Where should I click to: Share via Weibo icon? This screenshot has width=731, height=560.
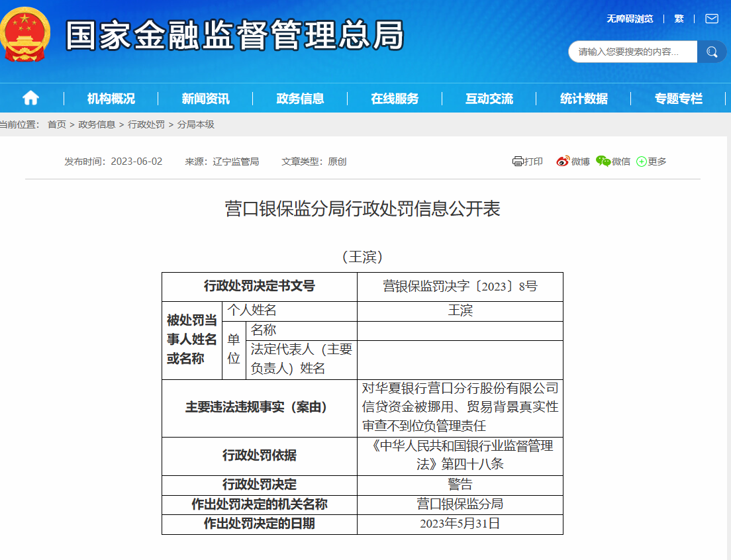[x=563, y=162]
